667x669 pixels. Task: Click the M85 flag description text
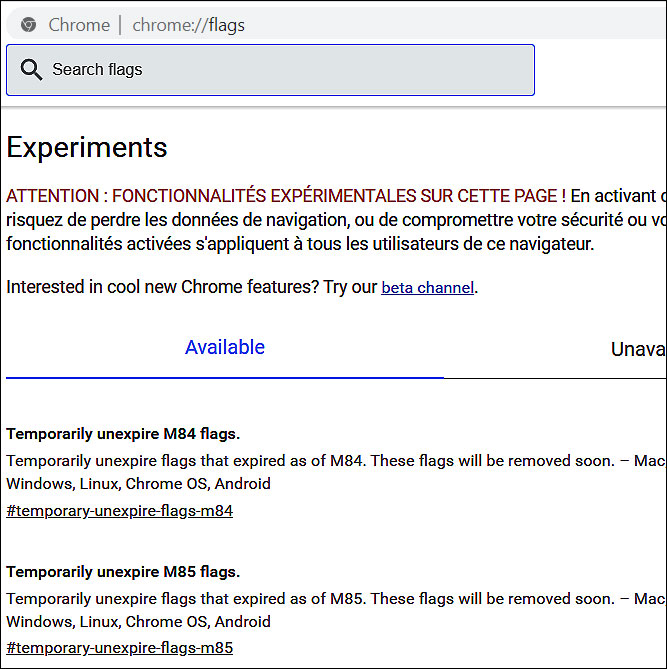pyautogui.click(x=336, y=610)
